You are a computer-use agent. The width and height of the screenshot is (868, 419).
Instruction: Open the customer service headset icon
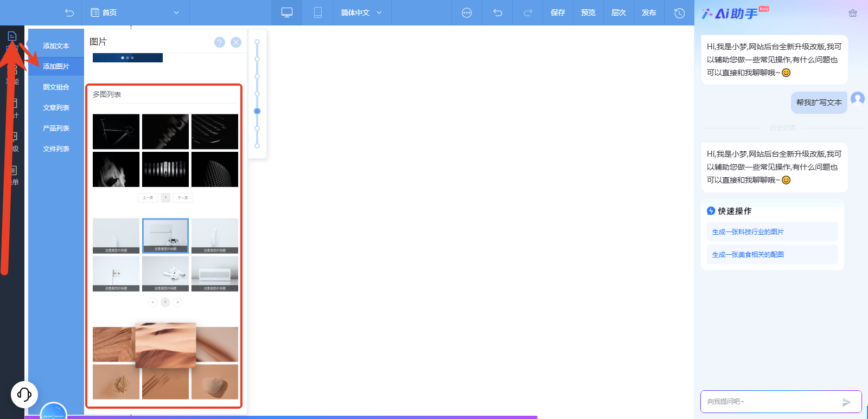[x=24, y=394]
